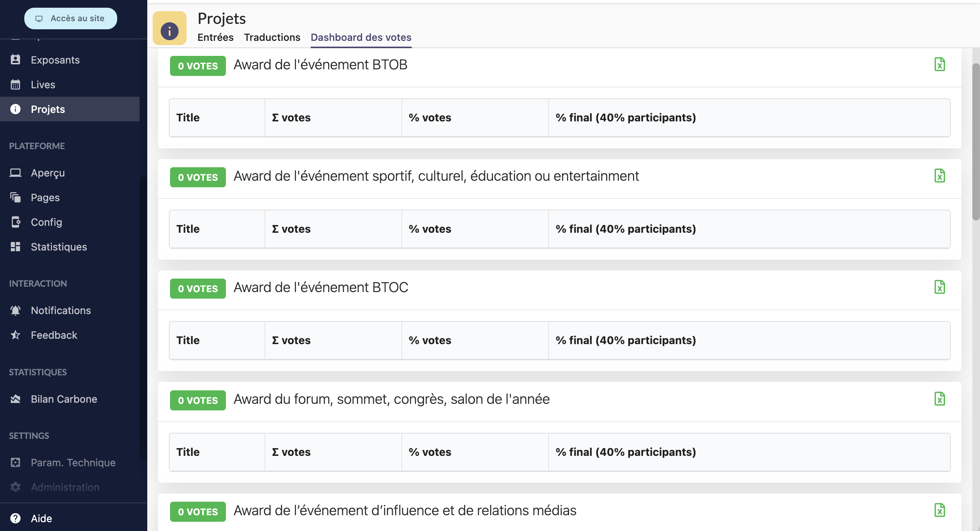Open Bilan Carbone statistics
The width and height of the screenshot is (980, 531).
70,399
